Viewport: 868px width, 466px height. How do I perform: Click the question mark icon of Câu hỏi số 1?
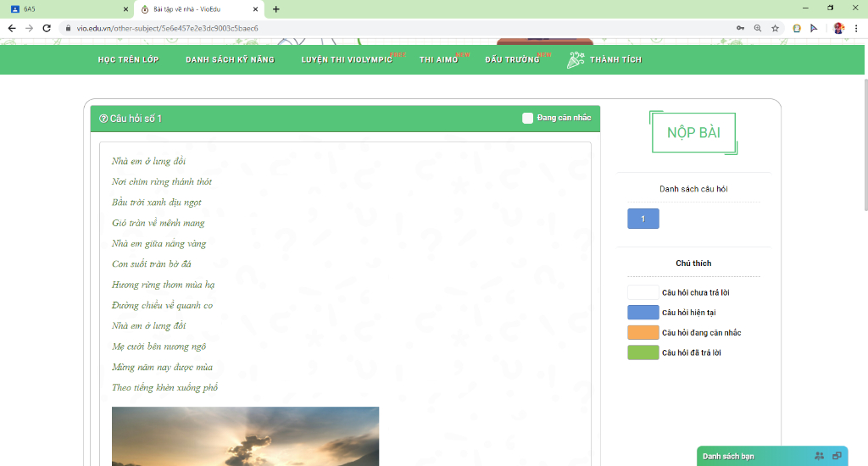click(103, 119)
